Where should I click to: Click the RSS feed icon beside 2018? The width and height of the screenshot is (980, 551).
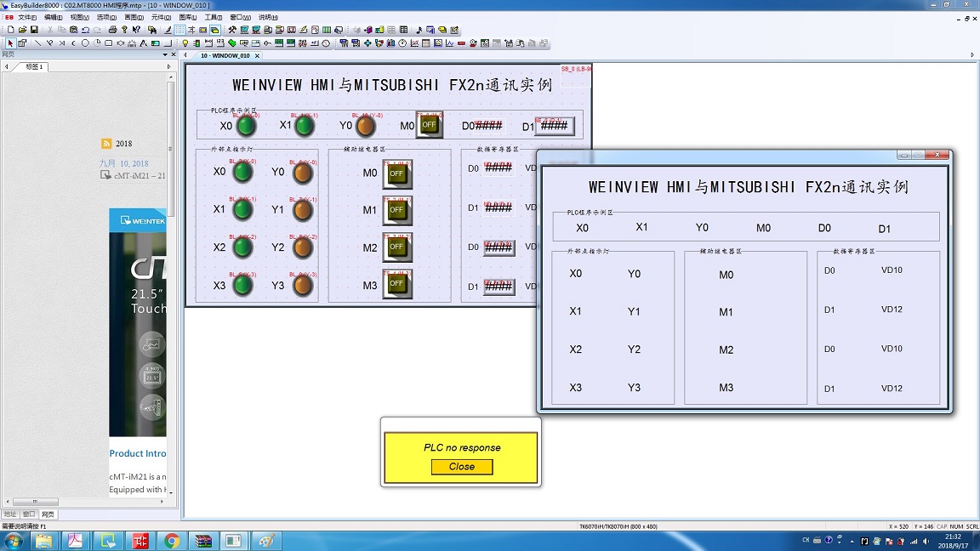(106, 144)
